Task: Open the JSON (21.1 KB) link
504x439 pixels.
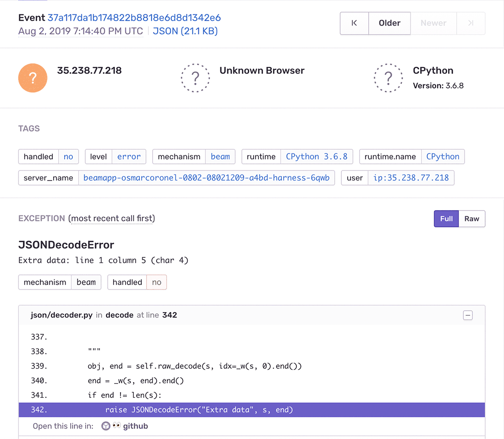Action: pos(185,31)
